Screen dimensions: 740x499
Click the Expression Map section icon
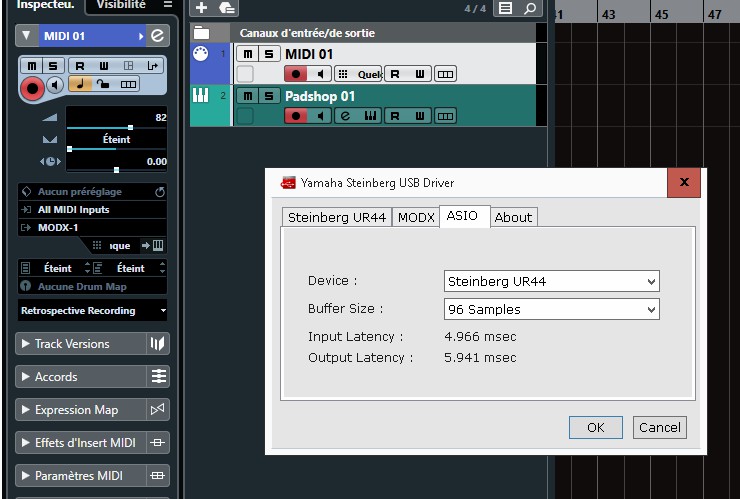point(158,410)
